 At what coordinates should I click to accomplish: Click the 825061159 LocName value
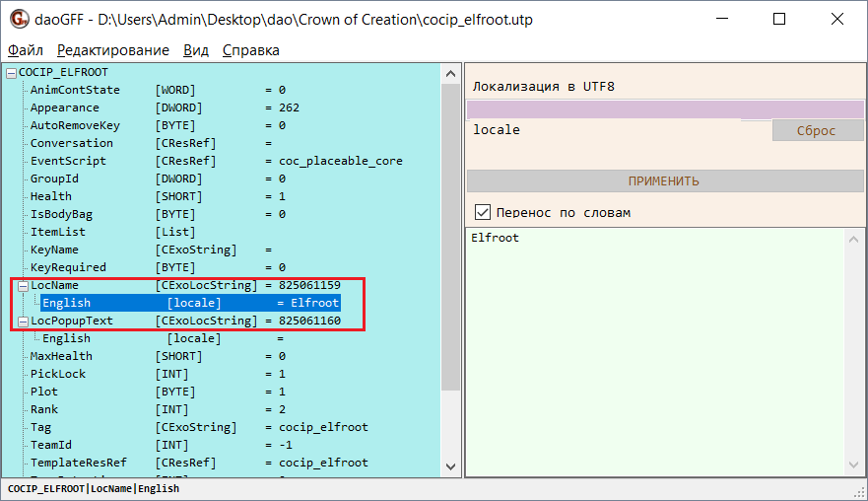(309, 285)
